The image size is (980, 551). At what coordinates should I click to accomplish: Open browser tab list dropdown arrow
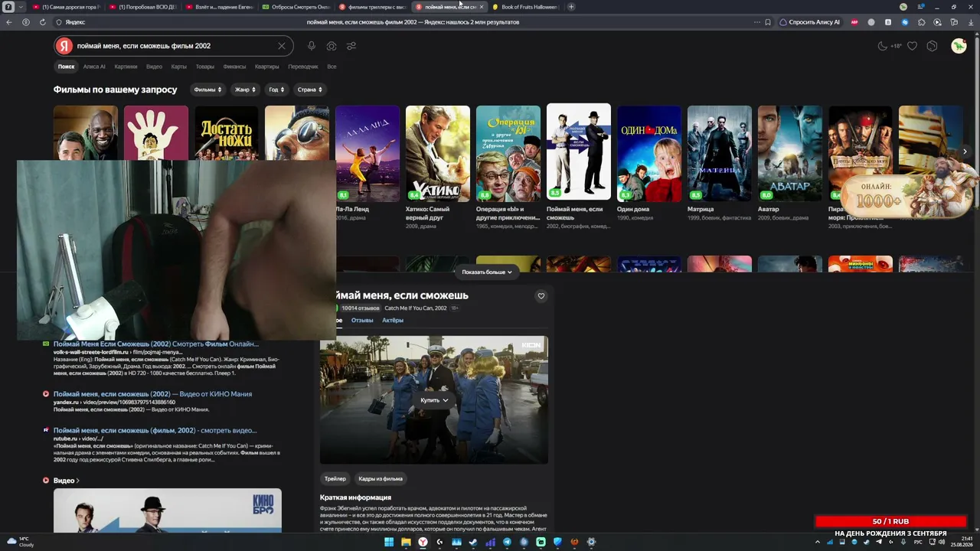(21, 7)
